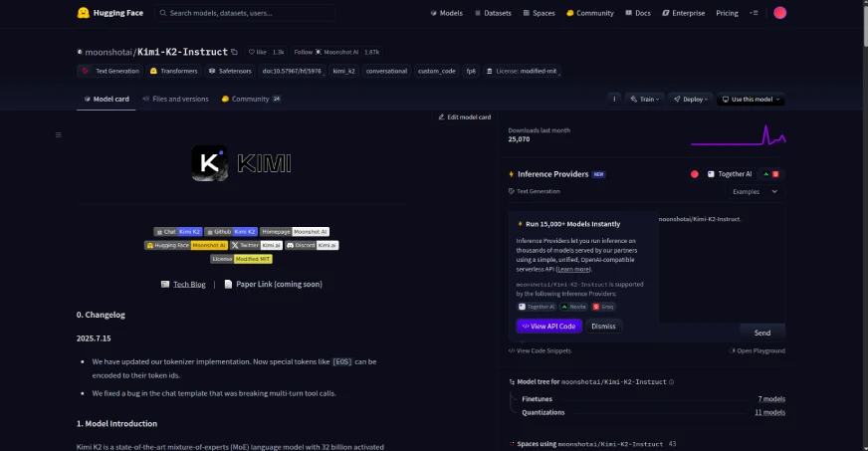Viewport: 868px width, 451px height.
Task: Like the Kimi-K2-Instruct model
Action: (x=258, y=52)
